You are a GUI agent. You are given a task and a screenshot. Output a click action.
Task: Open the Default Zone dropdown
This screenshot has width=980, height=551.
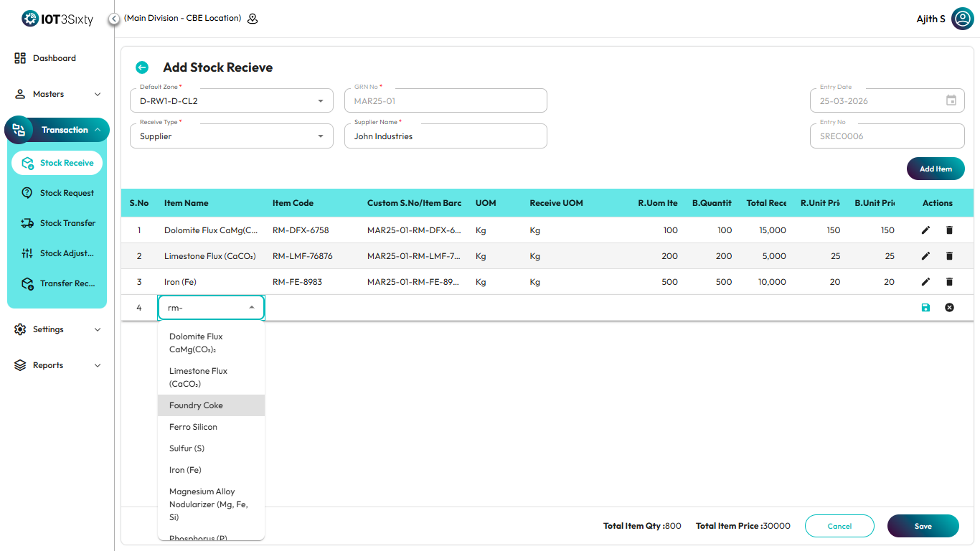click(x=320, y=101)
